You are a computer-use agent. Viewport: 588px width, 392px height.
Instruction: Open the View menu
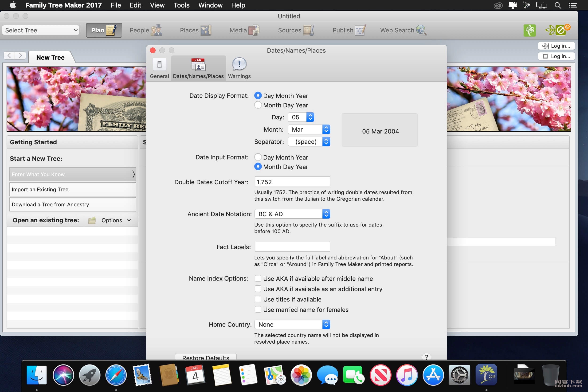(157, 5)
